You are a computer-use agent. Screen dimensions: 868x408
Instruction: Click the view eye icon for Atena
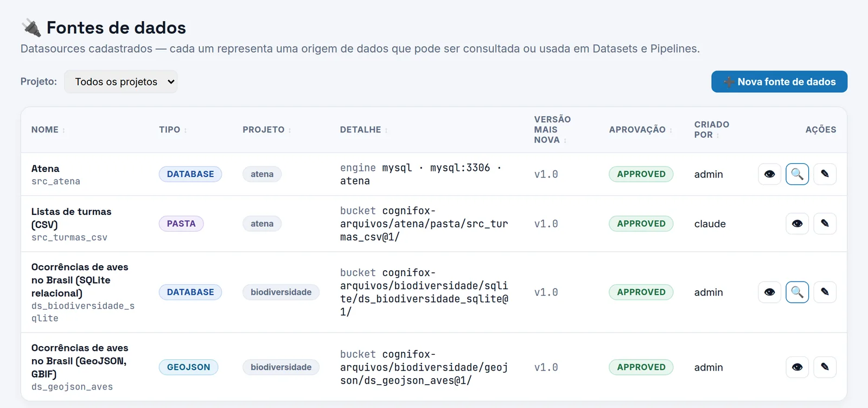(x=769, y=174)
